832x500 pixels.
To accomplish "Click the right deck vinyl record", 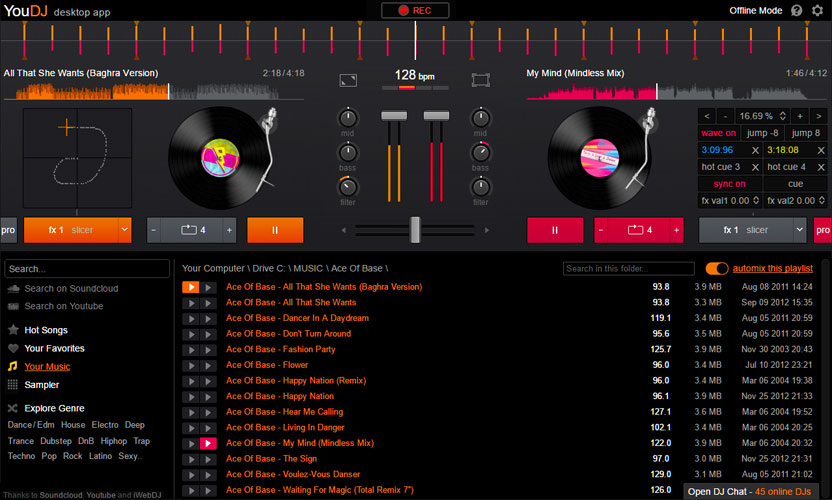I will coord(600,158).
